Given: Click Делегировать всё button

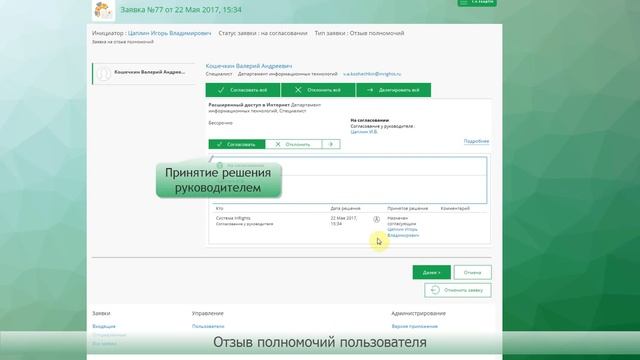Looking at the screenshot, I should coord(393,90).
